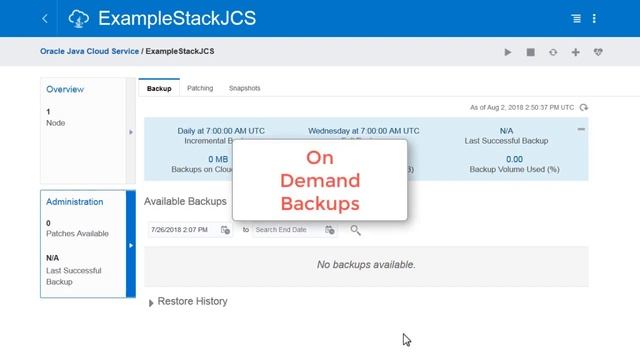This screenshot has width=640, height=360.
Task: Open the start date calendar picker
Action: 225,230
